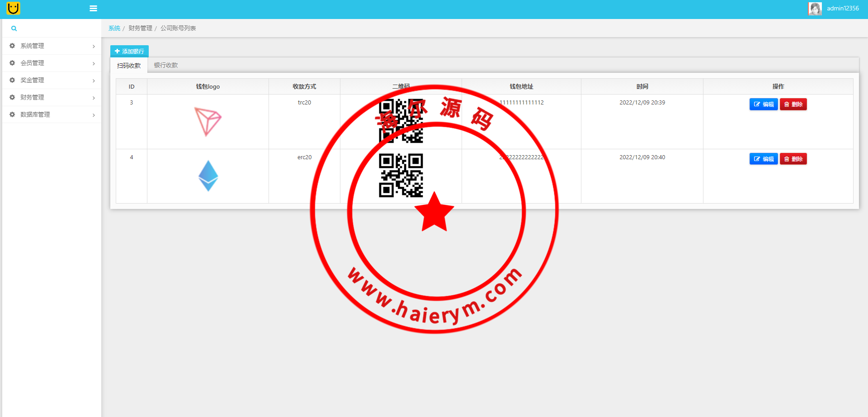Click the 添加银行 button
This screenshot has width=868, height=417.
(x=129, y=51)
